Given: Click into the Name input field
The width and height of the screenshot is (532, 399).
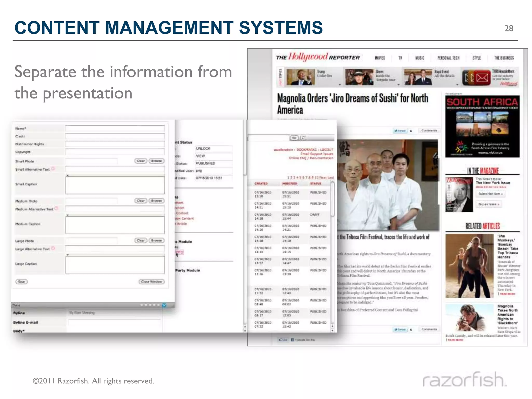Looking at the screenshot, I should [x=115, y=128].
